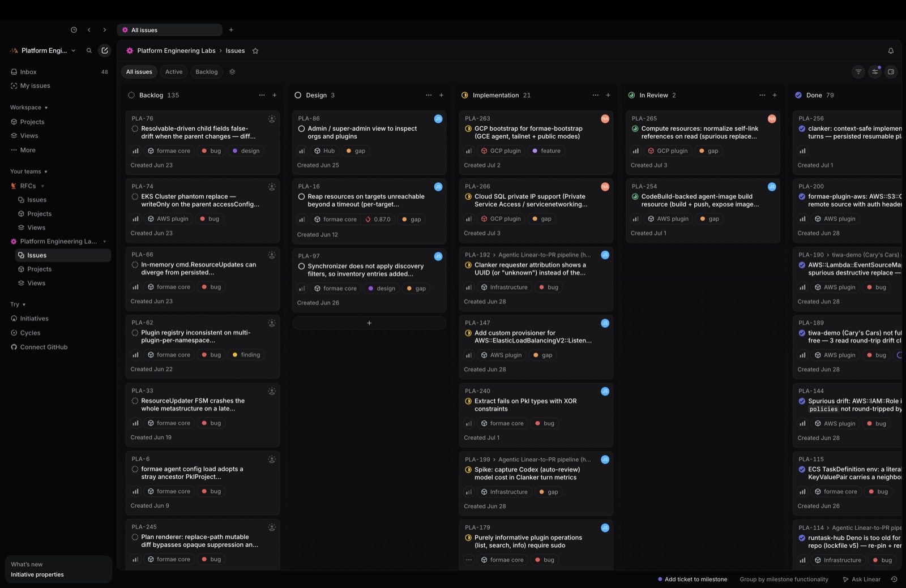This screenshot has height=588, width=906.
Task: Change status icon on PLA-265
Action: [635, 128]
